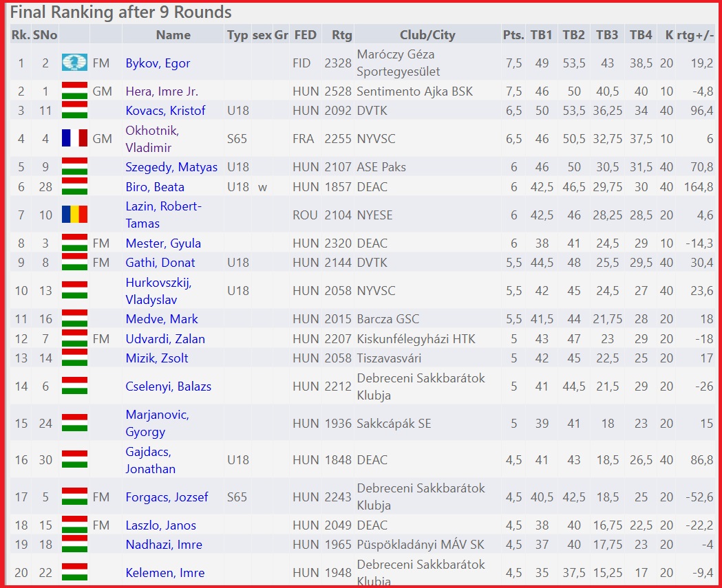Click the Hungarian flag in Biro, Beata row
Screen dimensions: 722x588
coord(74,187)
